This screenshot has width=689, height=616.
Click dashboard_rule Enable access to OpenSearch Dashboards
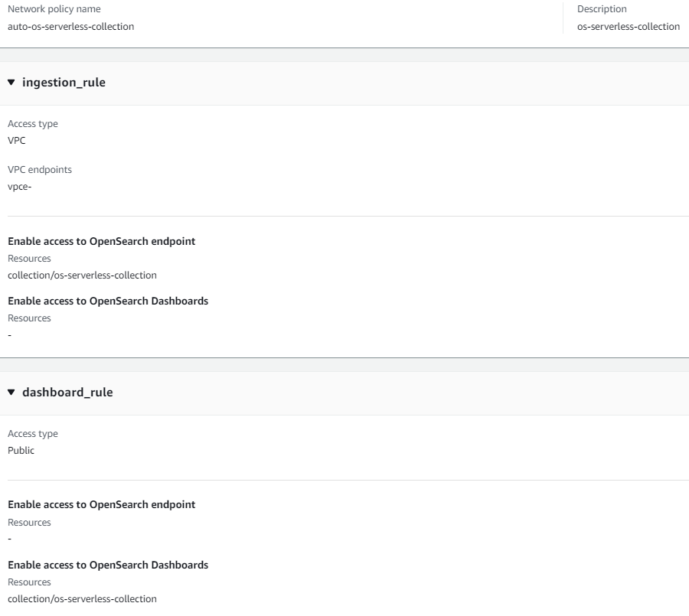(108, 565)
